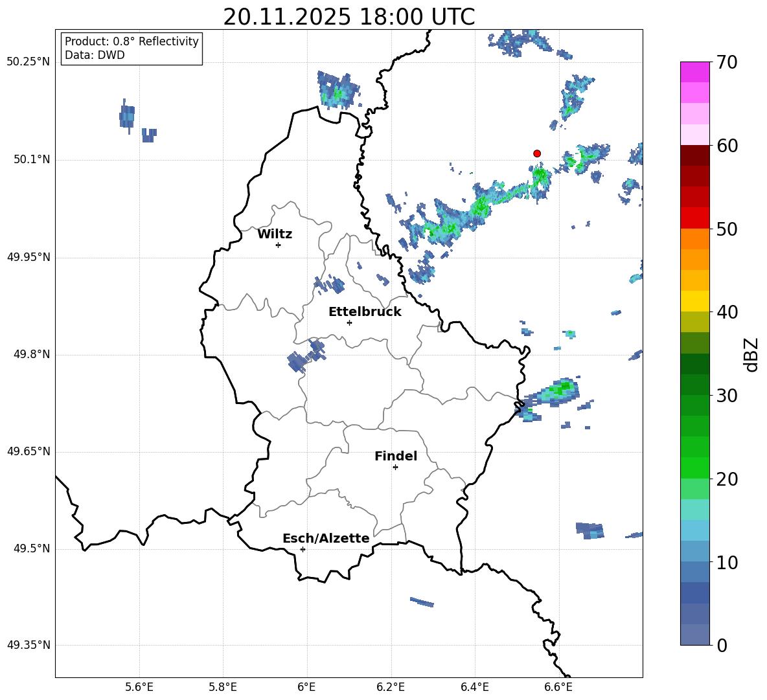The width and height of the screenshot is (767, 700).
Task: Click the 5.6°E longitude label
Action: coord(139,687)
